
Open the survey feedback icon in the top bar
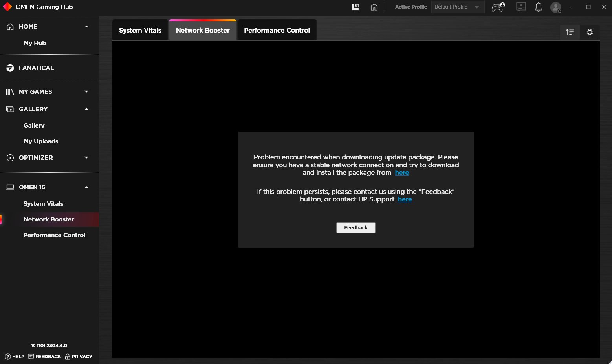[x=521, y=7]
